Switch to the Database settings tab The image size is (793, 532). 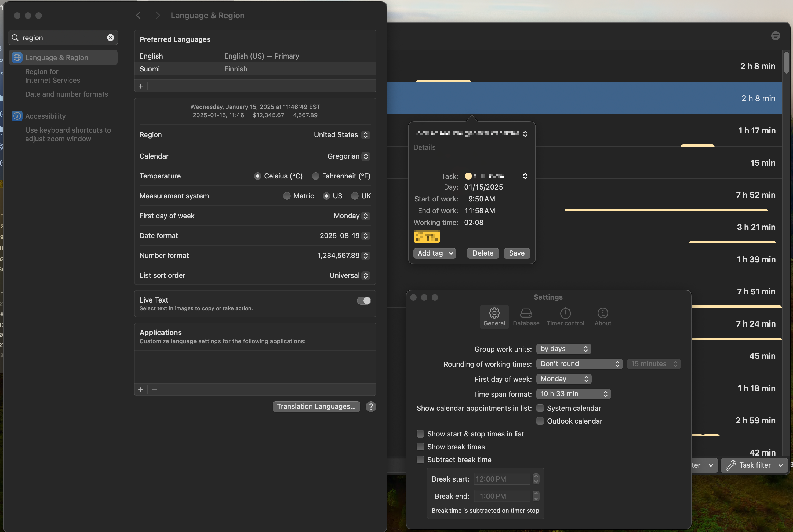(526, 316)
